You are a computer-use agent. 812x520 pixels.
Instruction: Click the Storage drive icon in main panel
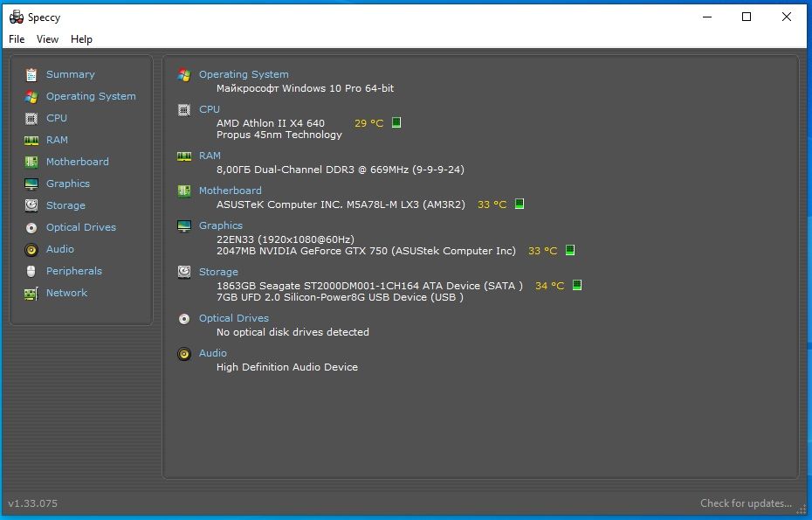[x=184, y=272]
